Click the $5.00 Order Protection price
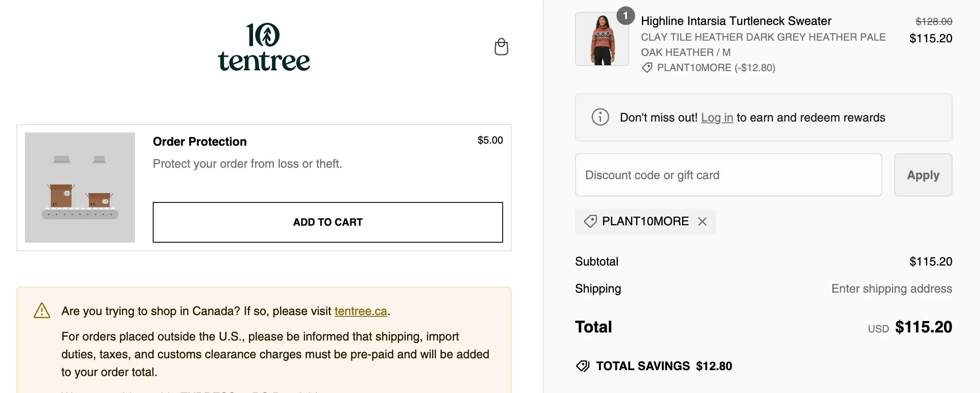 (490, 141)
